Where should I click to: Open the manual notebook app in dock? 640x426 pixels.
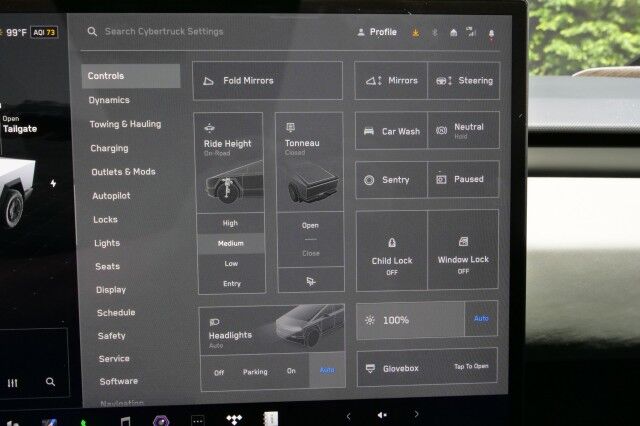click(x=271, y=419)
